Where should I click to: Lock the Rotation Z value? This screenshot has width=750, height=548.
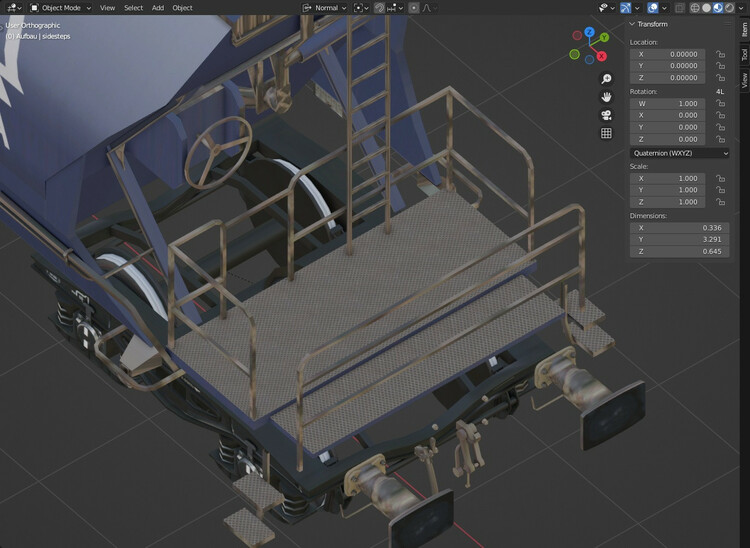[x=720, y=139]
